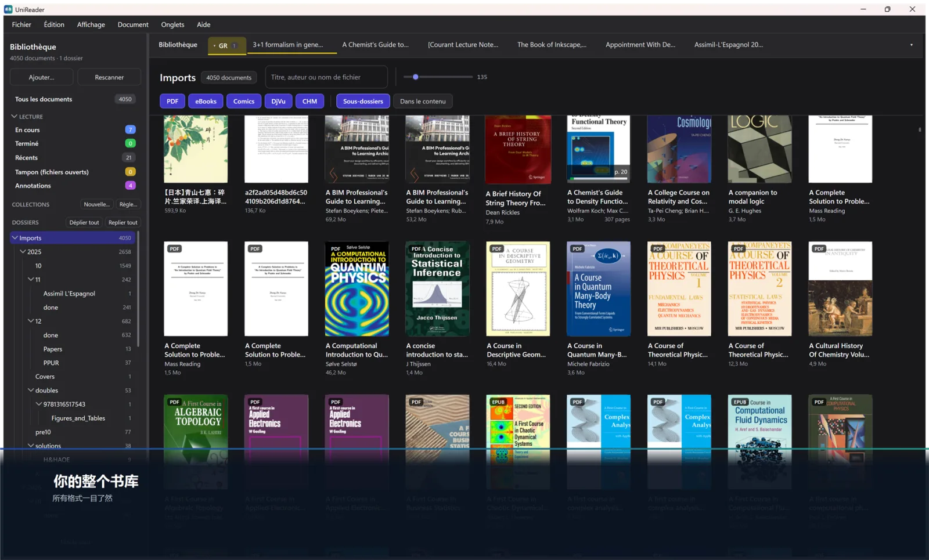Focus the title, author or filename search field
929x560 pixels.
[x=326, y=77]
